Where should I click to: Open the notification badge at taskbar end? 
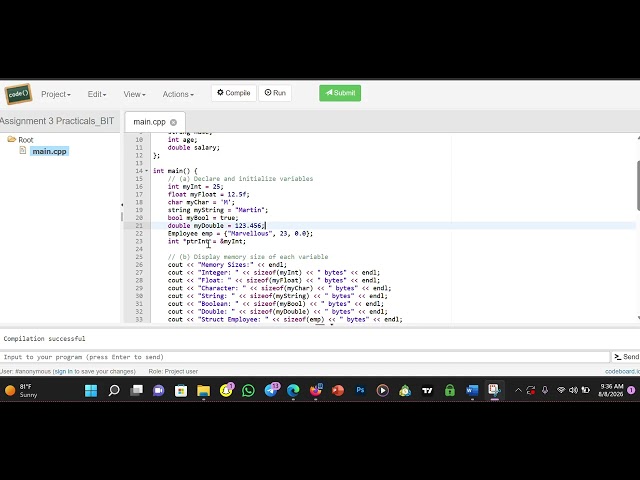631,391
